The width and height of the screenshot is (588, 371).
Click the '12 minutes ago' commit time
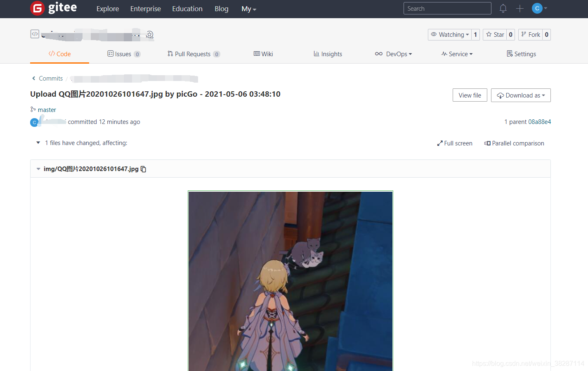pos(120,122)
